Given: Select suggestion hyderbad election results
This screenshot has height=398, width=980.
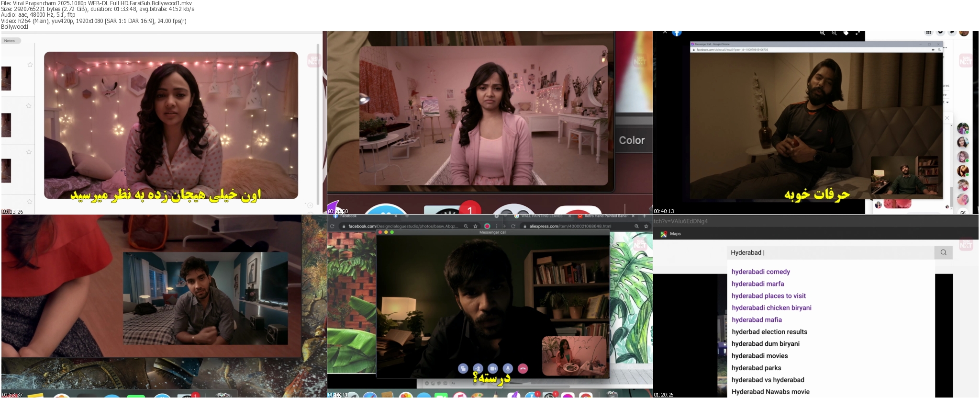Looking at the screenshot, I should 769,331.
